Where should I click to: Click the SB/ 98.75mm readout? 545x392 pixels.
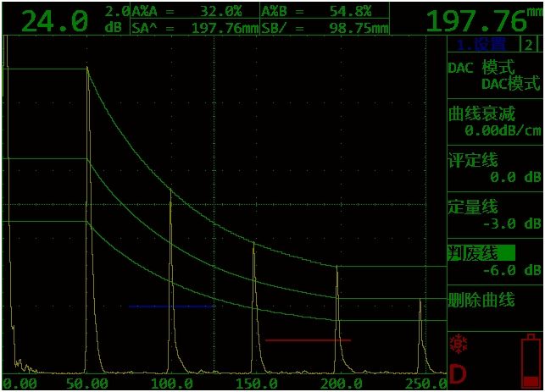(x=324, y=28)
